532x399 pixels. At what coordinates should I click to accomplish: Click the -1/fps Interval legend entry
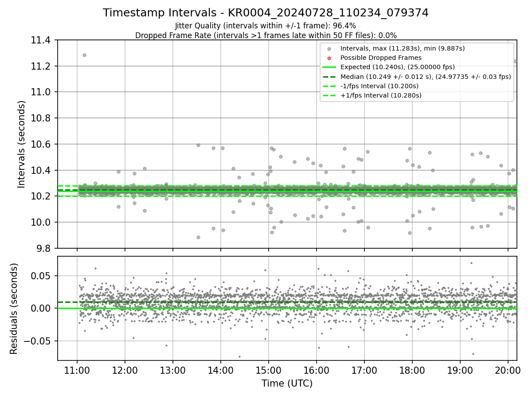click(x=372, y=86)
